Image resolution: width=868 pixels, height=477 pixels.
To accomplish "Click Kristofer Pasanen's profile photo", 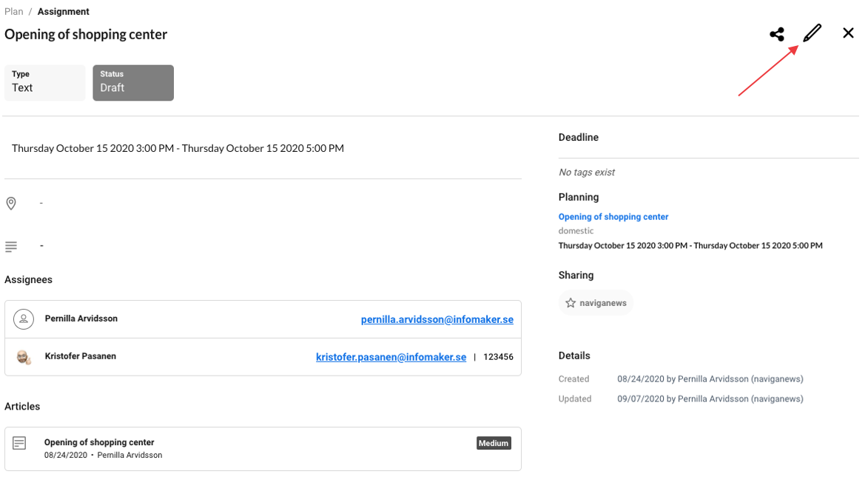I will 24,357.
